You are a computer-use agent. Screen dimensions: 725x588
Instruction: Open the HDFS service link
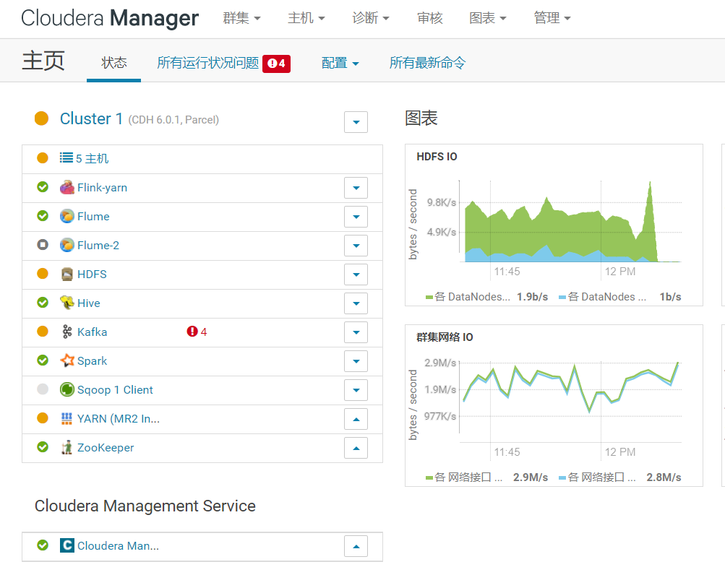(x=92, y=274)
